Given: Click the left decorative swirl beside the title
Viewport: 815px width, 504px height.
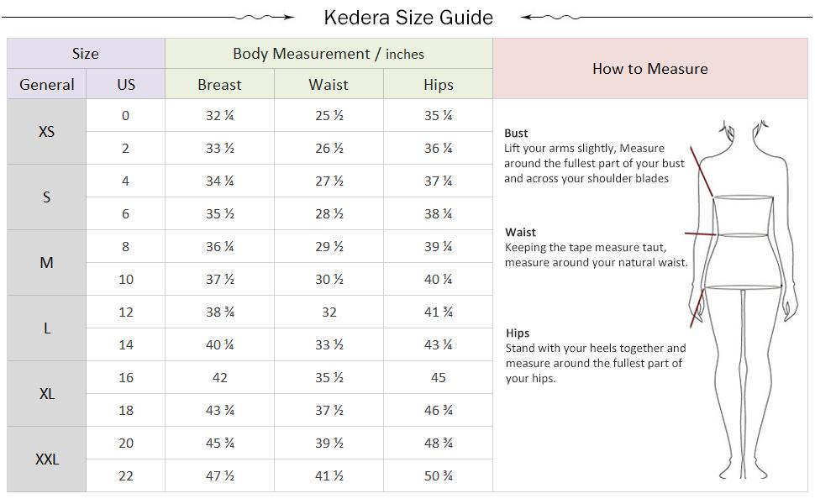Looking at the screenshot, I should point(264,17).
